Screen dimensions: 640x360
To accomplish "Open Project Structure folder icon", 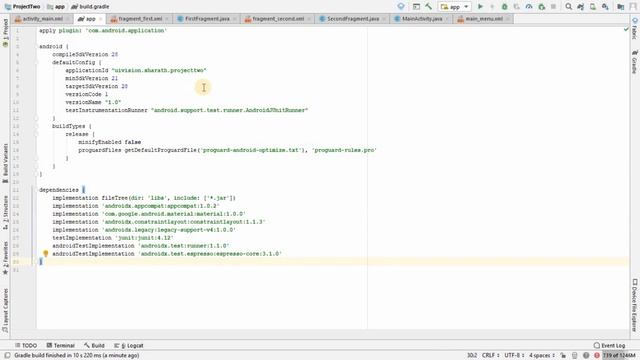I will pyautogui.click(x=621, y=7).
